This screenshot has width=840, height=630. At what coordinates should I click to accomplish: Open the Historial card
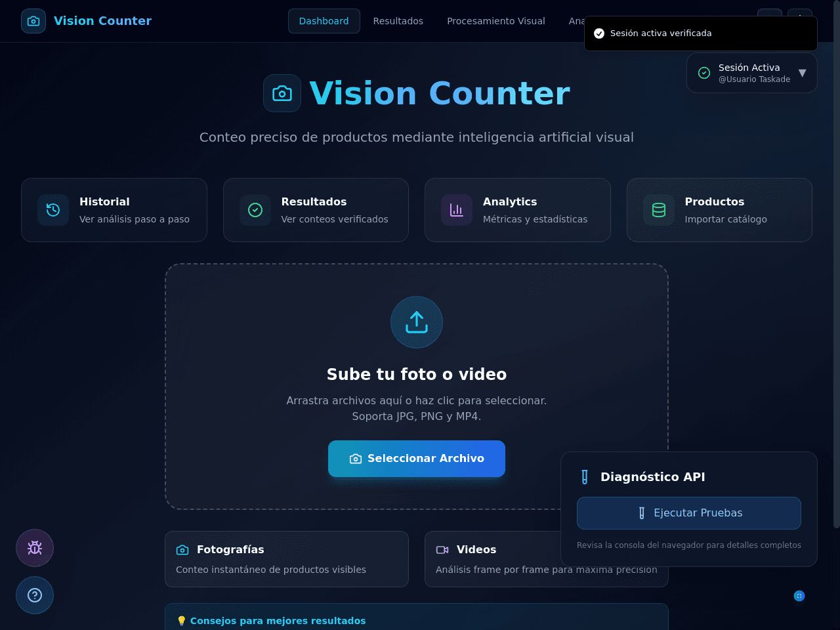[x=114, y=210]
